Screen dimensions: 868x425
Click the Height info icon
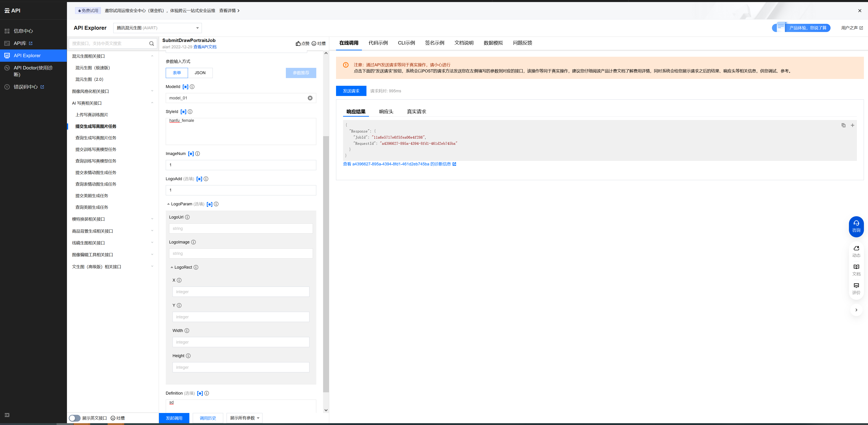click(188, 356)
